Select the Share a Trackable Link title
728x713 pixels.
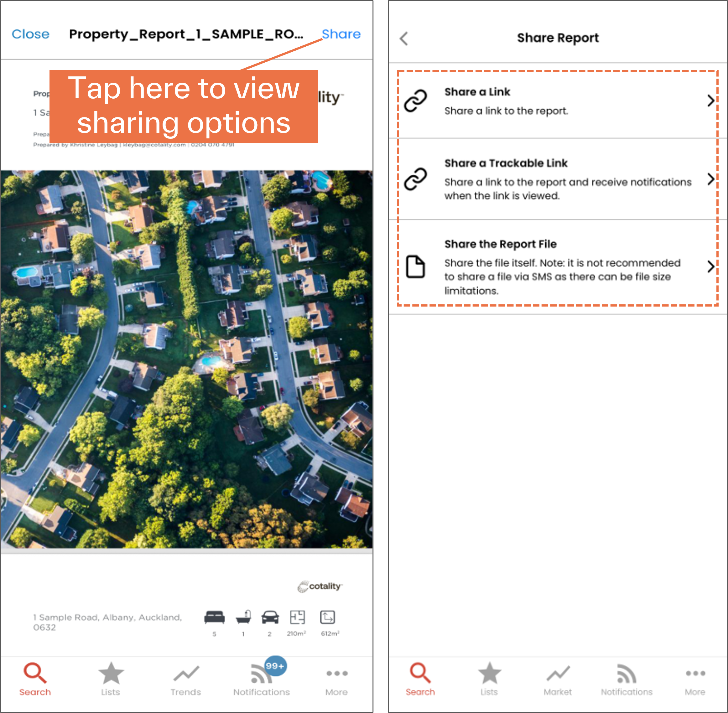[x=506, y=163]
